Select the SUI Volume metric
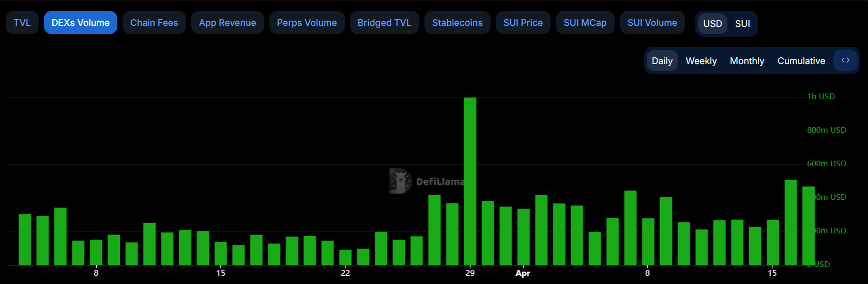 click(x=652, y=23)
